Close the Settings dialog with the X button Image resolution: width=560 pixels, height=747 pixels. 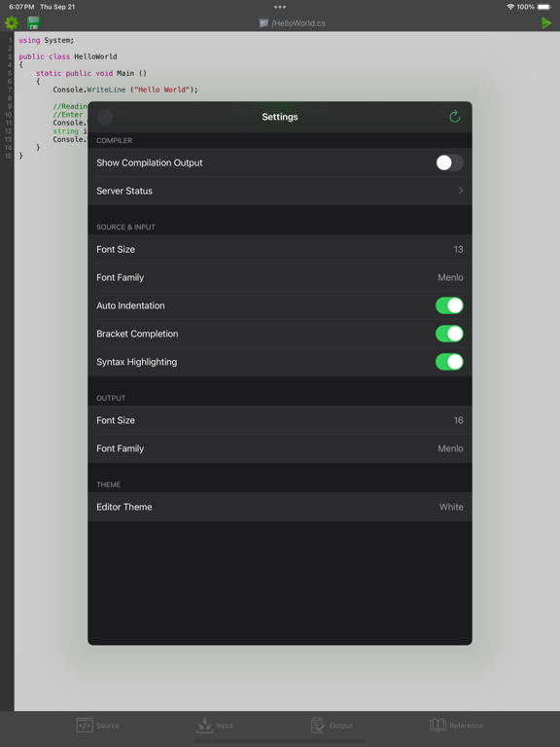tap(105, 117)
